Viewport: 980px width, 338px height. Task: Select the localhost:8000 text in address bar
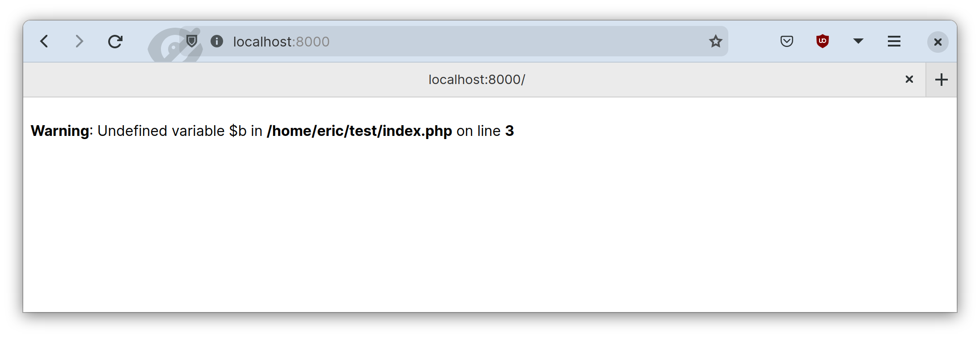pyautogui.click(x=281, y=41)
